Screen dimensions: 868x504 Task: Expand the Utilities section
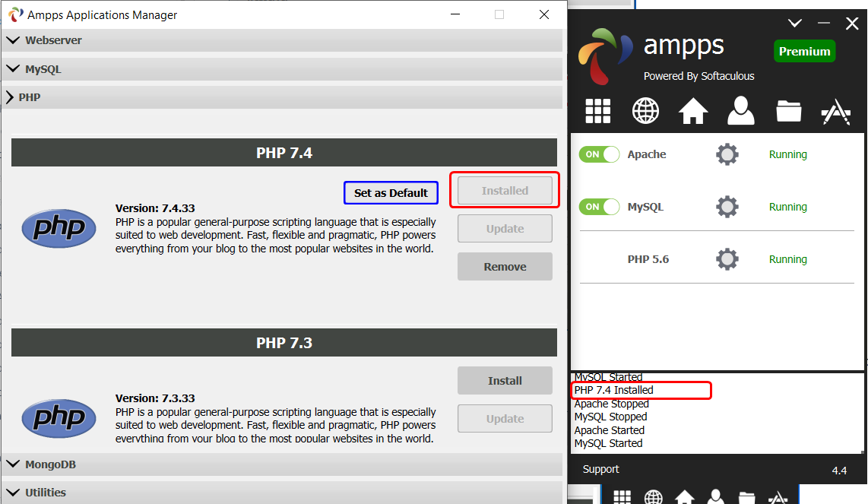pyautogui.click(x=282, y=493)
